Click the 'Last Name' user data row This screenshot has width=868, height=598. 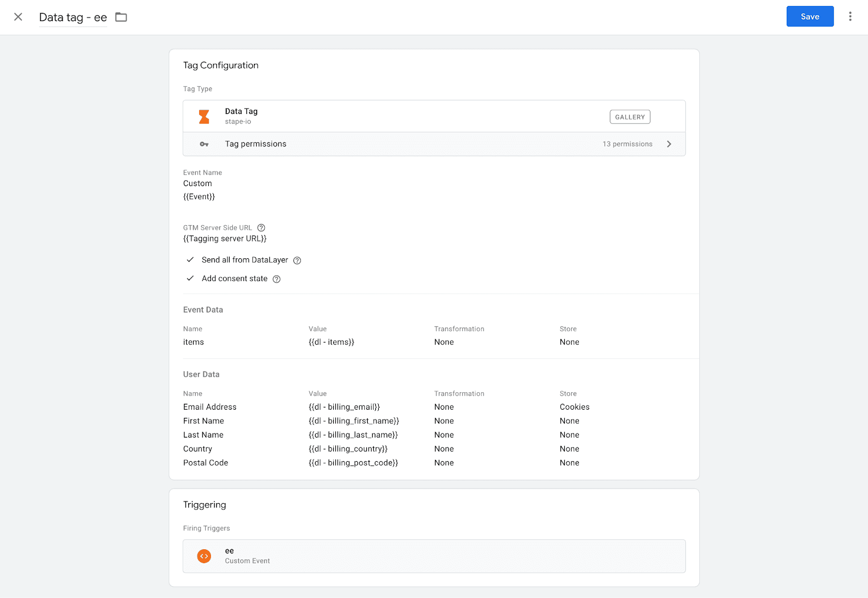click(x=203, y=435)
